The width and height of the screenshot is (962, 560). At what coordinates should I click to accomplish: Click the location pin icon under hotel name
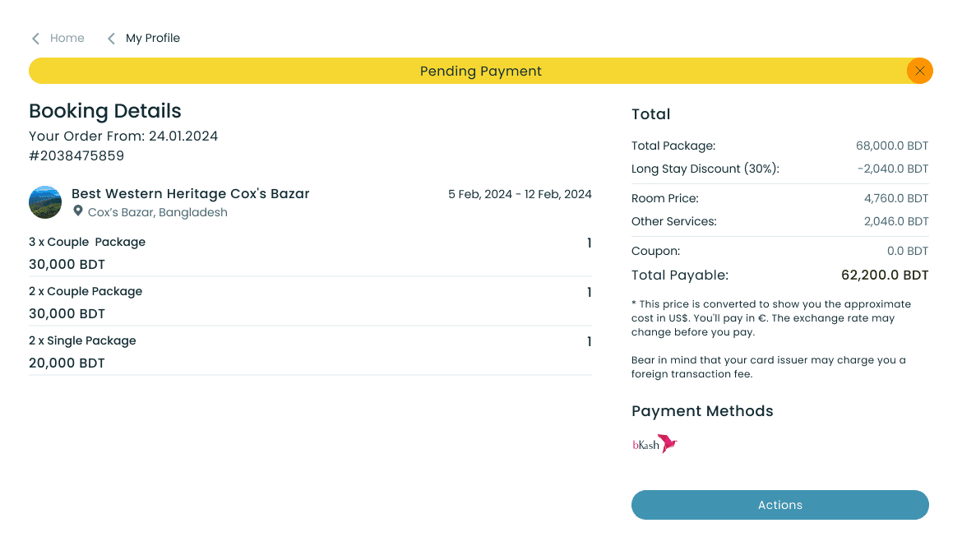[x=78, y=211]
